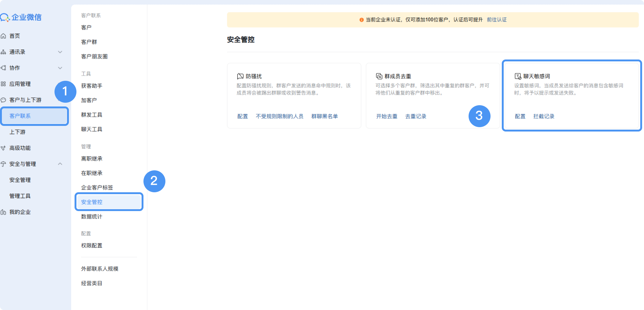Click the 协作 sidebar icon
The image size is (644, 310).
click(3, 68)
